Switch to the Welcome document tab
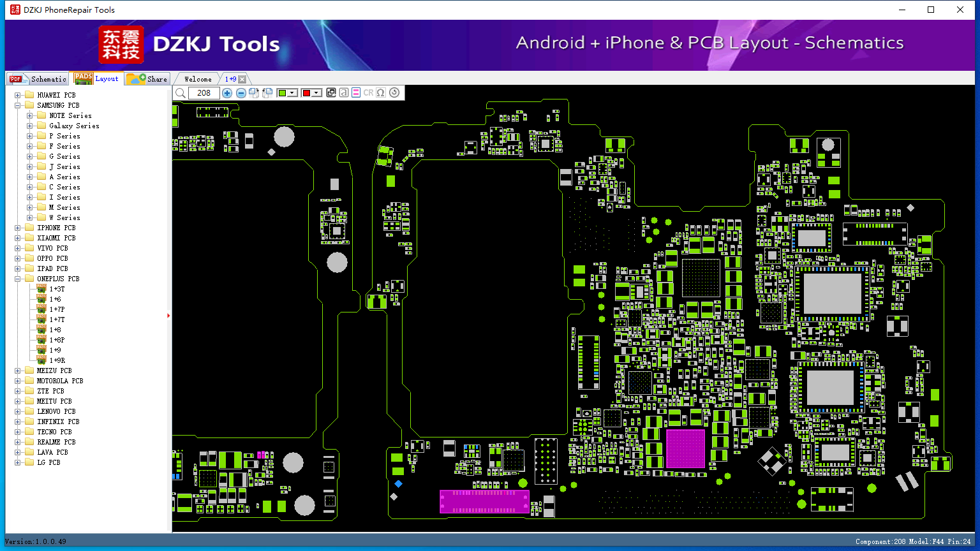Screen dimensions: 980x551 coord(198,79)
